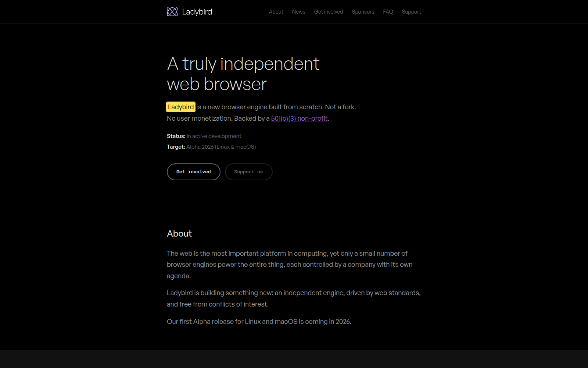The width and height of the screenshot is (588, 368).
Task: Open the FAQ nav item
Action: [388, 12]
